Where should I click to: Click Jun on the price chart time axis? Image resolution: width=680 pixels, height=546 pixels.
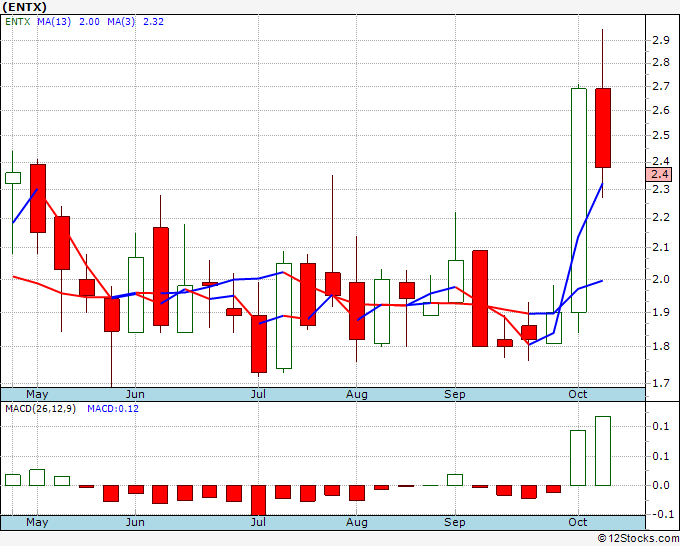(135, 394)
